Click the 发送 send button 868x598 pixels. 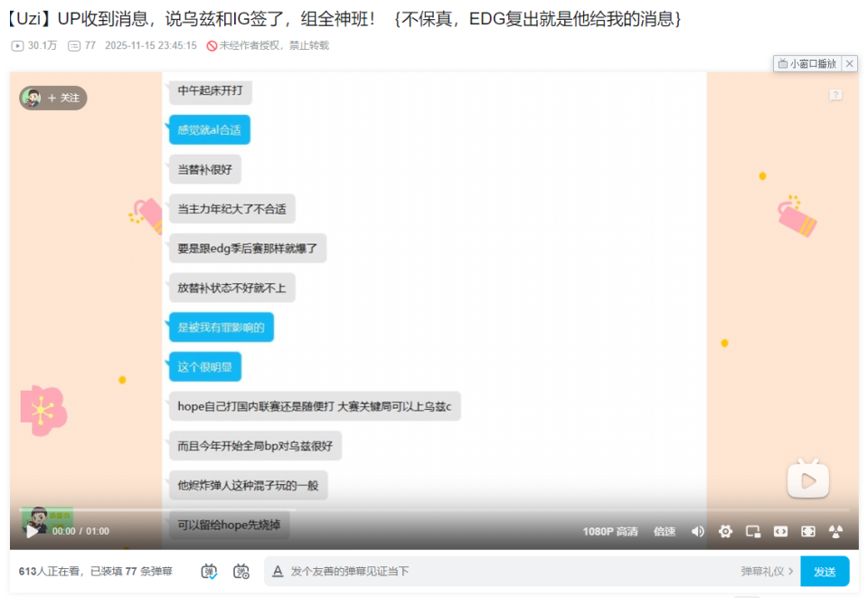tap(825, 571)
